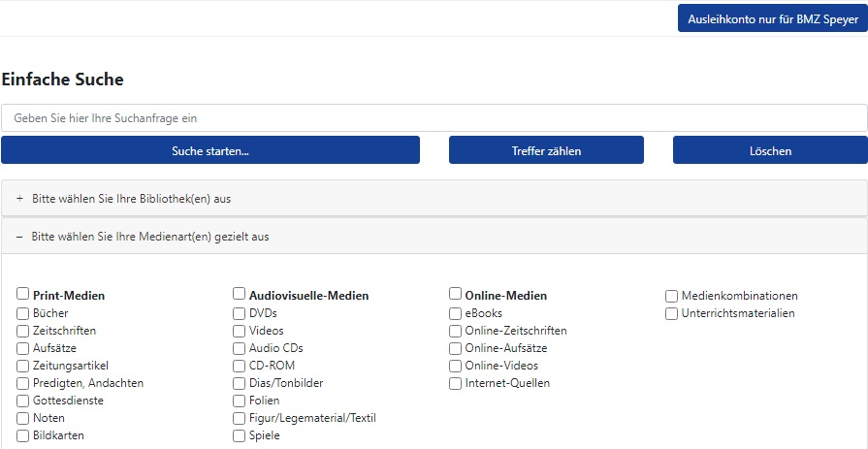Start the search with Suche starten

[210, 150]
